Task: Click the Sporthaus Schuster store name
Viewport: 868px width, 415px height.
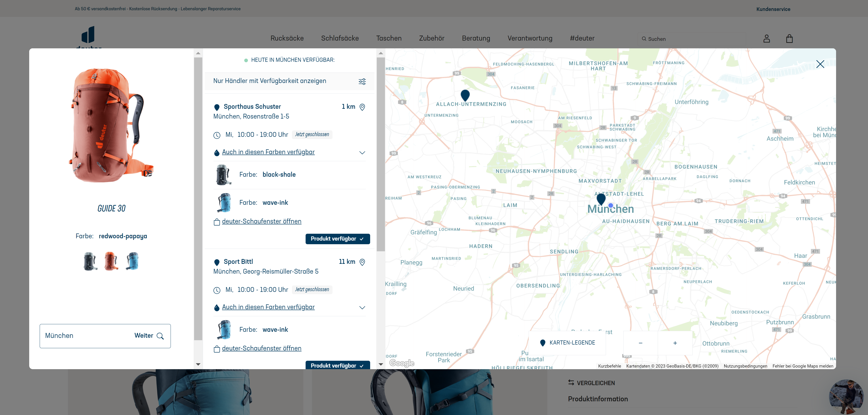Action: click(x=252, y=107)
